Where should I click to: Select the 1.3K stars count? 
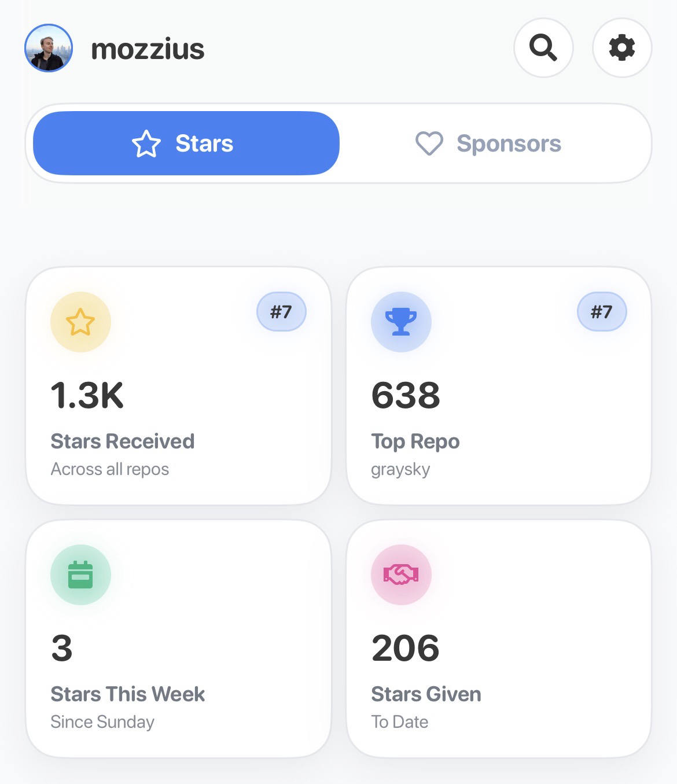tap(87, 396)
